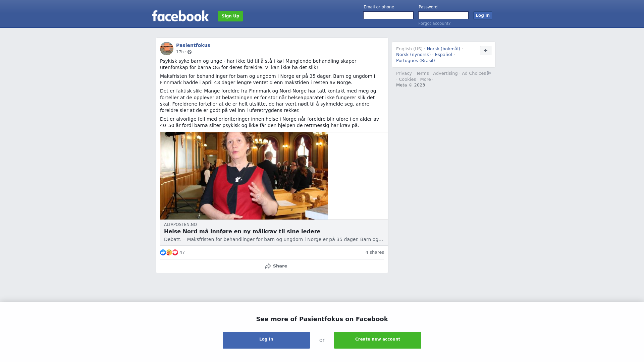This screenshot has height=362, width=644.
Task: Switch language to Norsk (bokmål)
Action: click(x=443, y=49)
